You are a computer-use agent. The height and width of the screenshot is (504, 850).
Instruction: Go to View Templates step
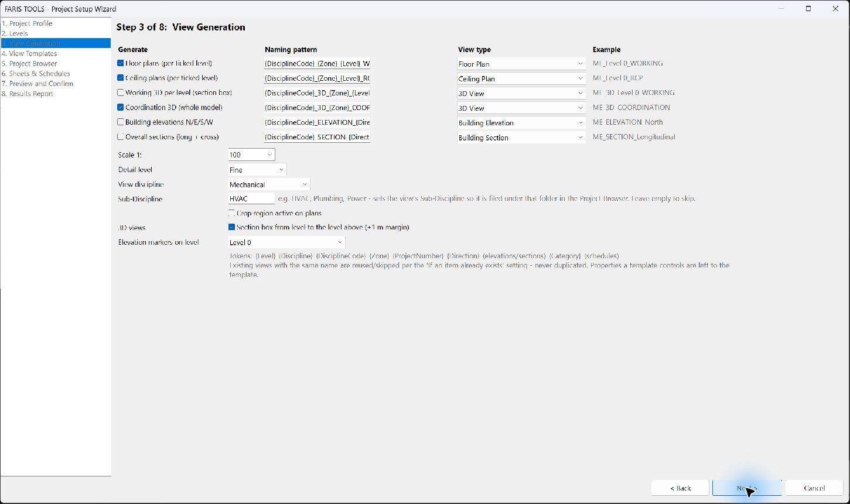click(x=56, y=53)
